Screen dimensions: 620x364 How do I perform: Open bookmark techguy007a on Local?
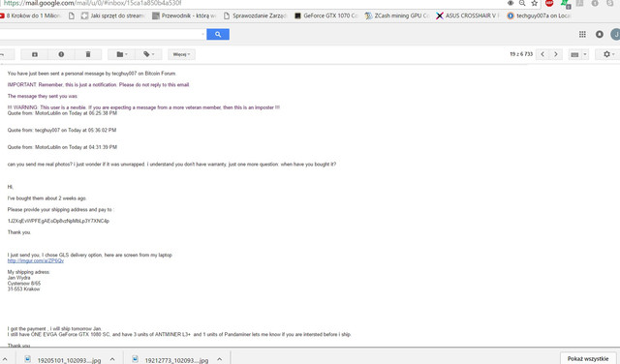point(539,15)
